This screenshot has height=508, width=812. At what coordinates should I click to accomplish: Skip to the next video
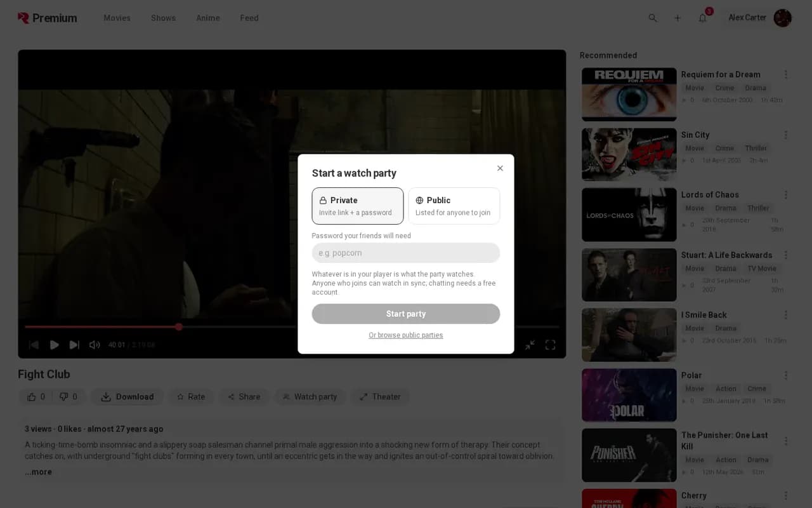(x=74, y=345)
